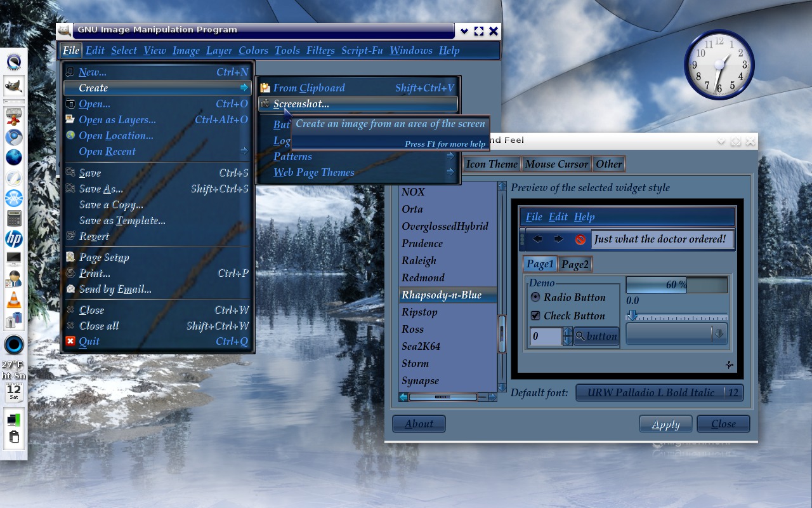Click the document icon beside New
Viewport: 812px width, 508px height.
click(x=70, y=72)
